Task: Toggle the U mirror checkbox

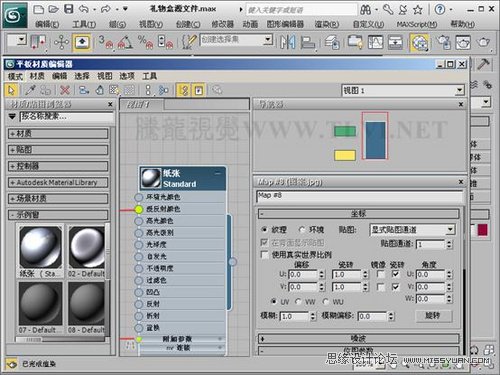Action: click(x=380, y=274)
